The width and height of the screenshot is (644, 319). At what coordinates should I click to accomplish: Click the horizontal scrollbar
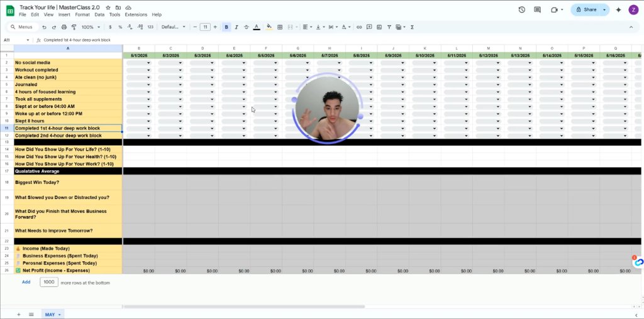click(245, 306)
